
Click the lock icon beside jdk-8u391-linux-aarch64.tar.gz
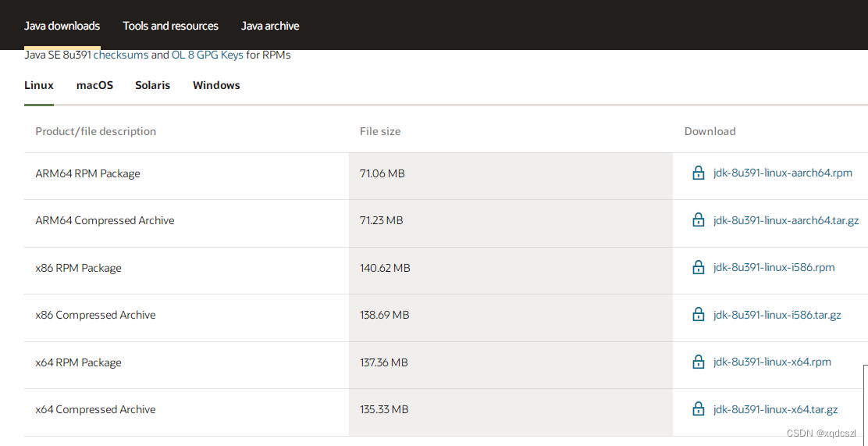[699, 220]
